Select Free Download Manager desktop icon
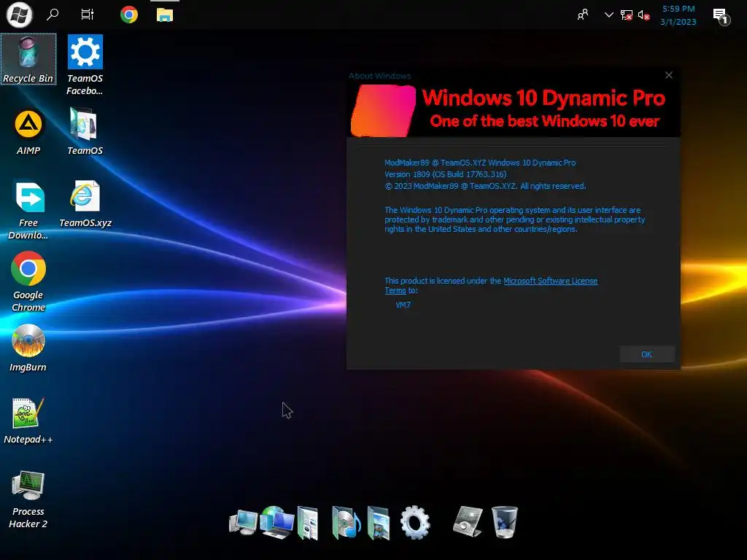This screenshot has height=560, width=747. [28, 210]
